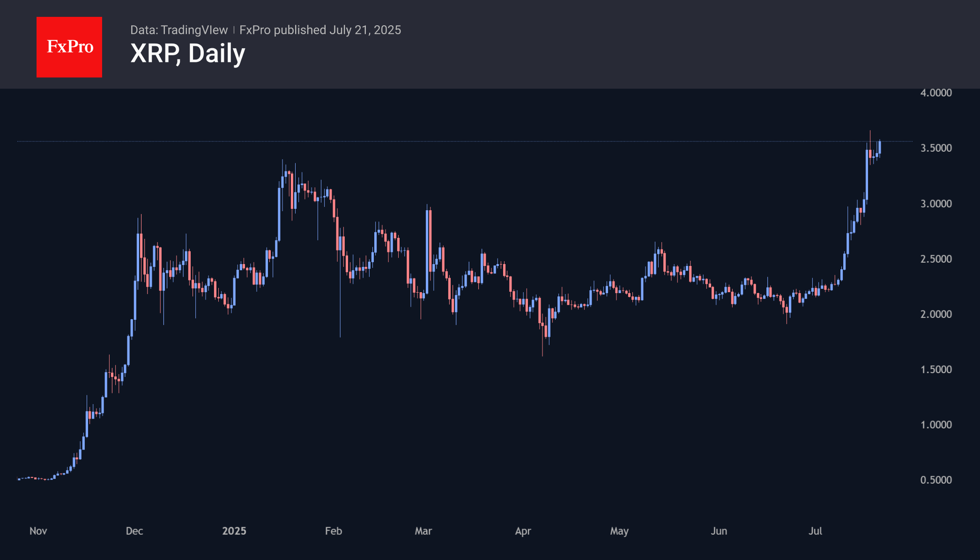Select the Apr month marker
The width and height of the screenshot is (980, 560).
pyautogui.click(x=523, y=531)
